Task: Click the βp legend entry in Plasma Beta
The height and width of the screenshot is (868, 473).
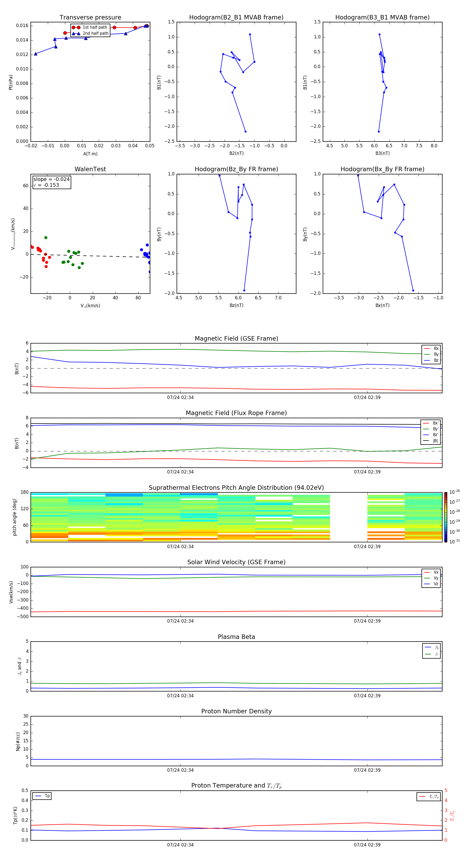Action: 431,647
